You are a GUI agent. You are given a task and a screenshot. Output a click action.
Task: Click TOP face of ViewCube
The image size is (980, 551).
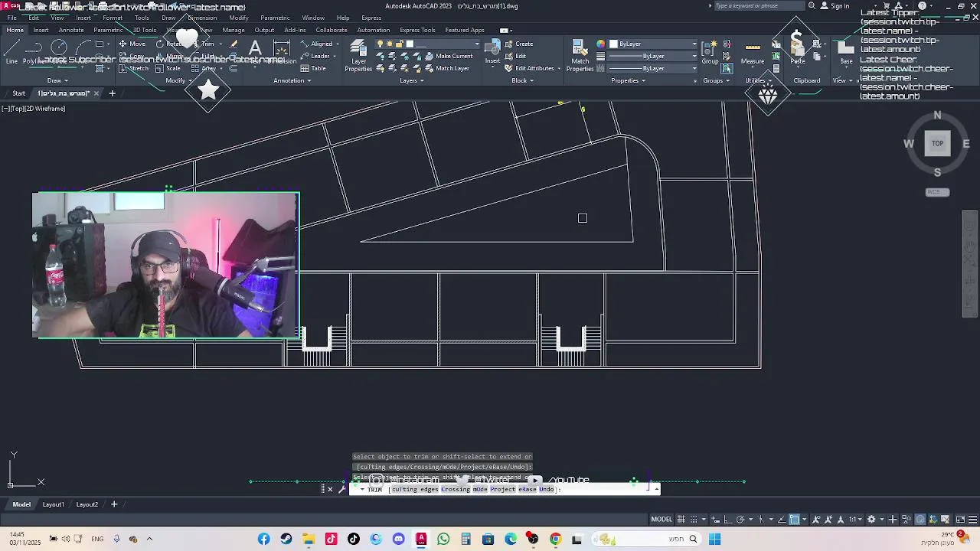(x=937, y=143)
